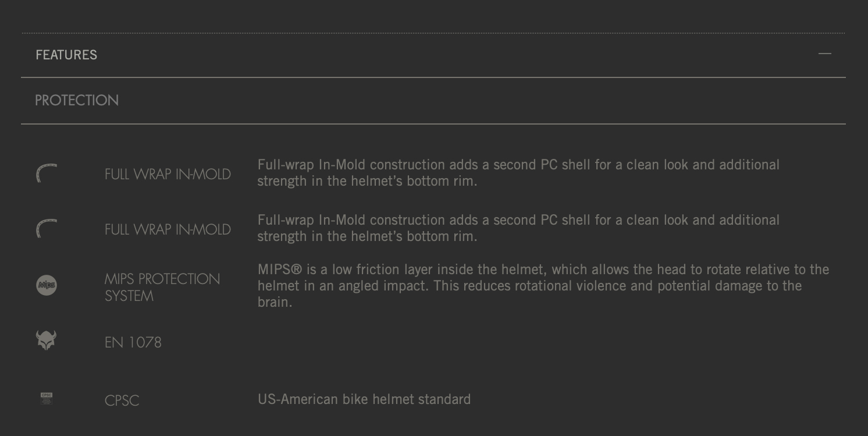This screenshot has width=868, height=436.
Task: Click the first Full Wrap In-Mold curved icon
Action: [47, 173]
